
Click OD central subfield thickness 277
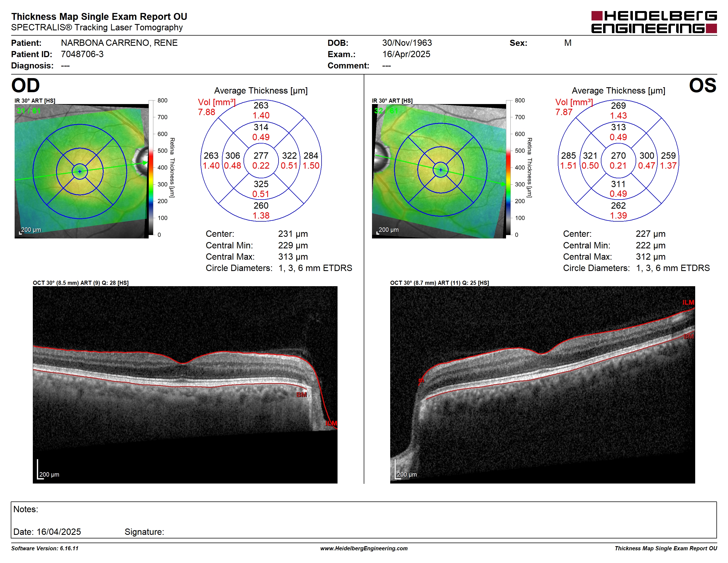(x=261, y=156)
